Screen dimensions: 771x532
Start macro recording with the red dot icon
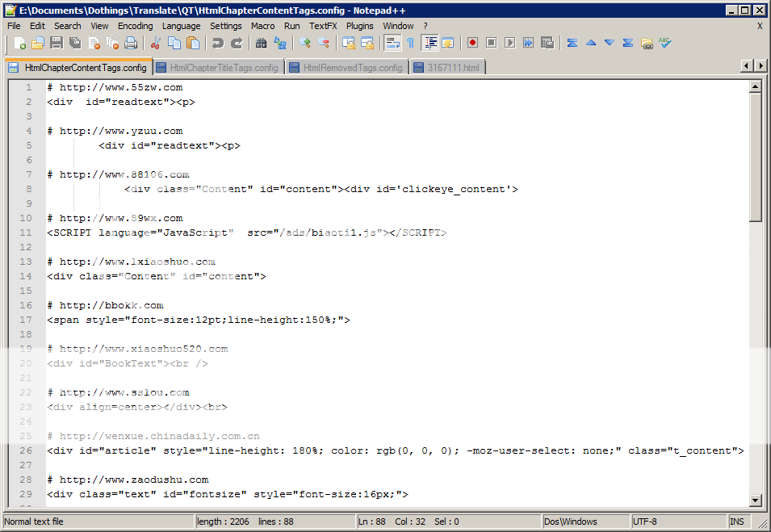click(x=472, y=43)
